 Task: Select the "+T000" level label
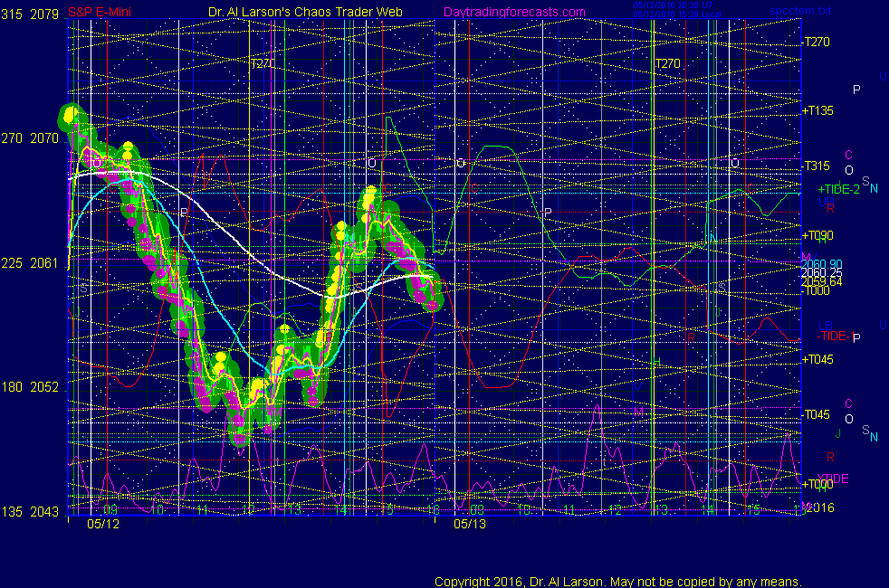coord(817,484)
